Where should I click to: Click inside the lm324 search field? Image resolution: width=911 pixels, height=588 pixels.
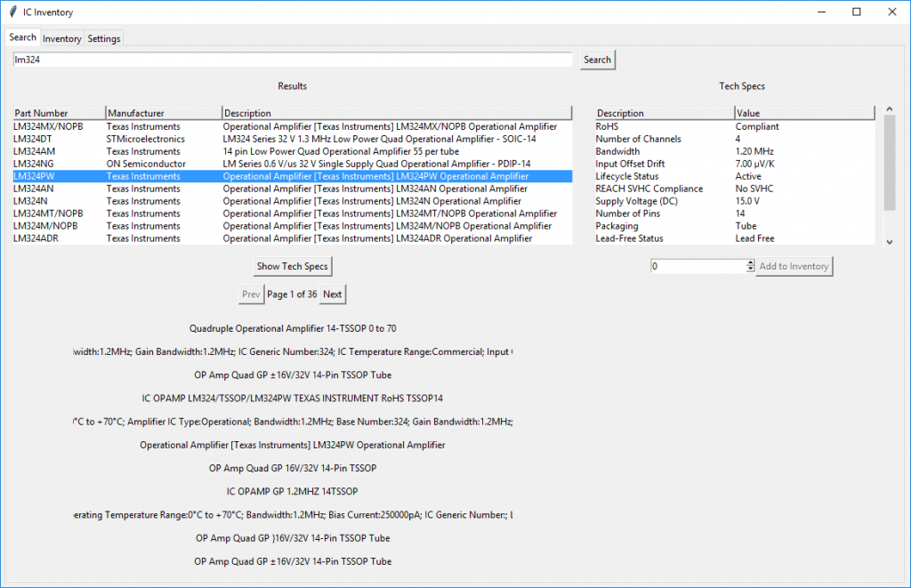[x=294, y=60]
